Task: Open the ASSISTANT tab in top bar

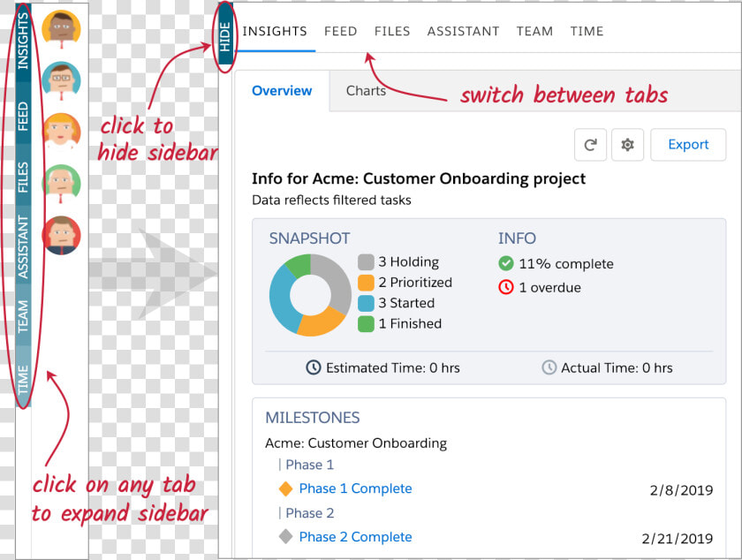Action: click(463, 31)
